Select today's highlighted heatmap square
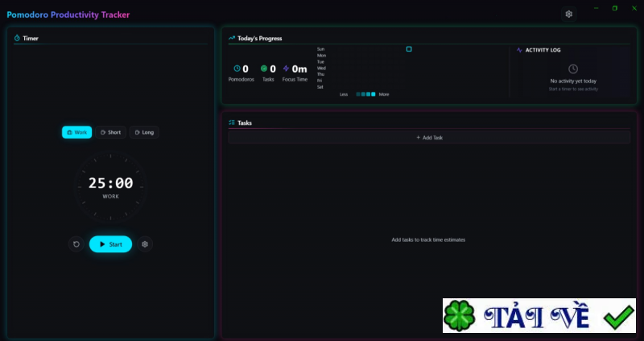Image resolution: width=644 pixels, height=341 pixels. (409, 49)
